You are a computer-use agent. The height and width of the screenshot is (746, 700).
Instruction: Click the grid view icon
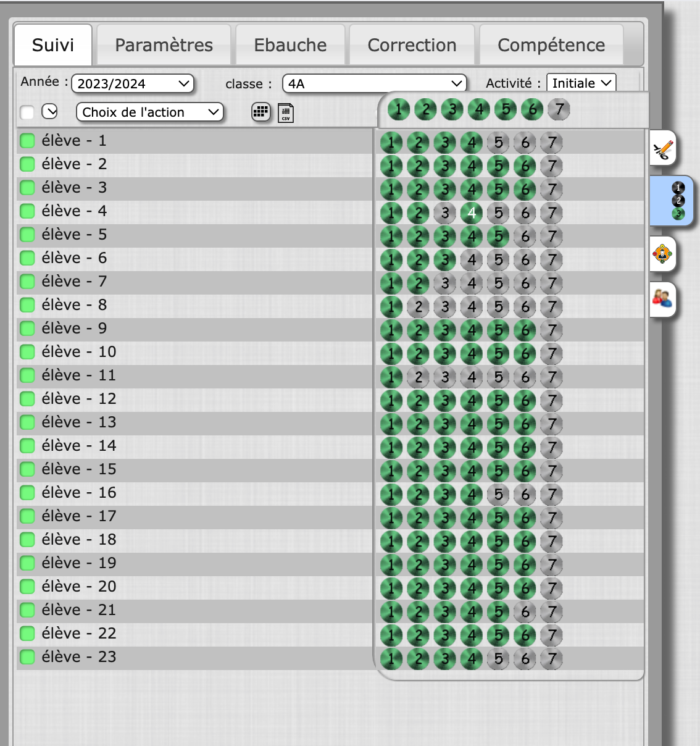point(261,112)
